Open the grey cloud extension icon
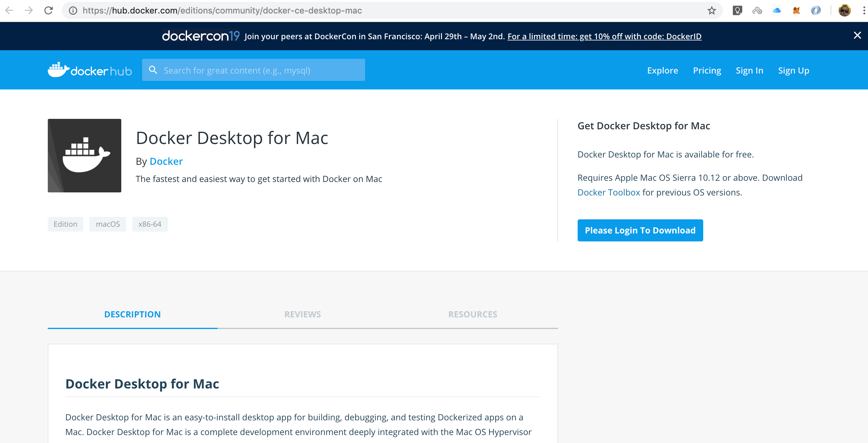Screen dimensions: 868x443 pos(757,10)
